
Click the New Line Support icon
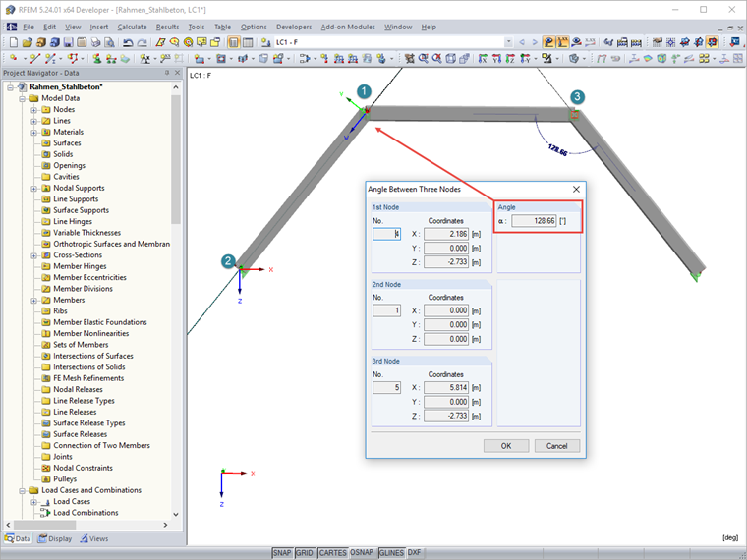(111, 59)
